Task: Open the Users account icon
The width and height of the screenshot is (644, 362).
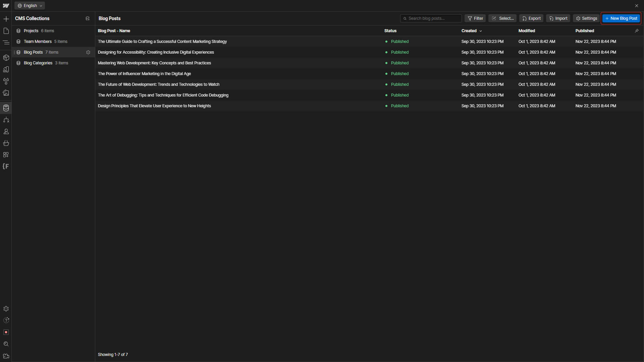Action: click(x=6, y=131)
